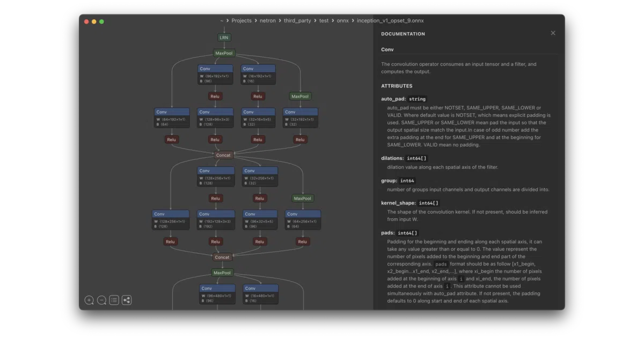Select Conv node with W 128×96×3×3
Viewport: 644px width, 338px height.
215,118
